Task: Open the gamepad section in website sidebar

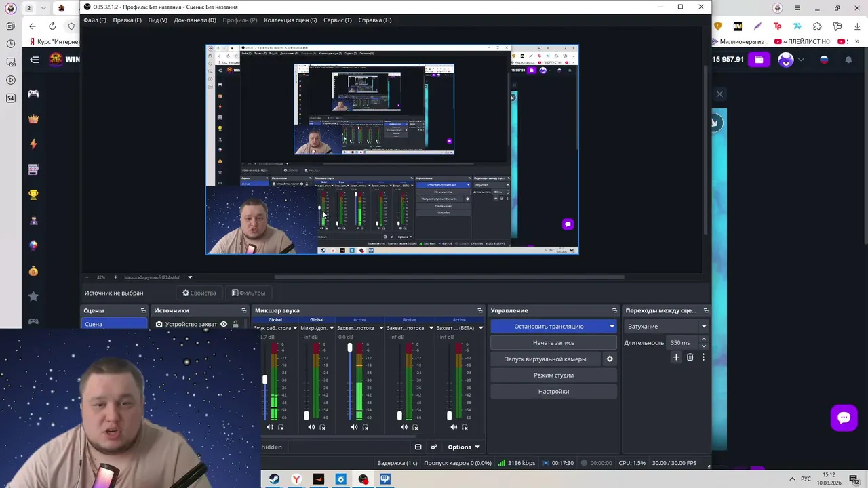Action: tap(33, 94)
